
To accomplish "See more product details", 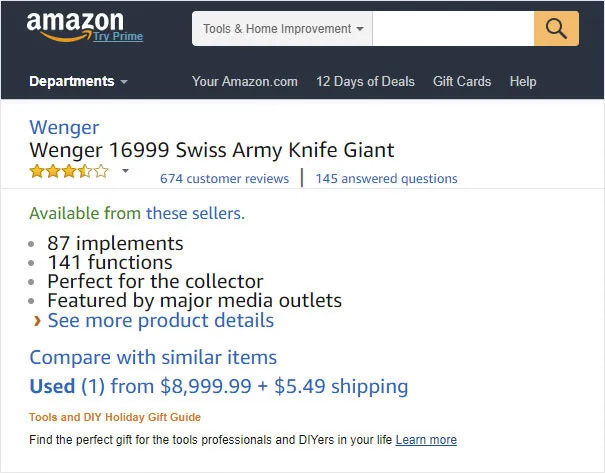I will (161, 321).
